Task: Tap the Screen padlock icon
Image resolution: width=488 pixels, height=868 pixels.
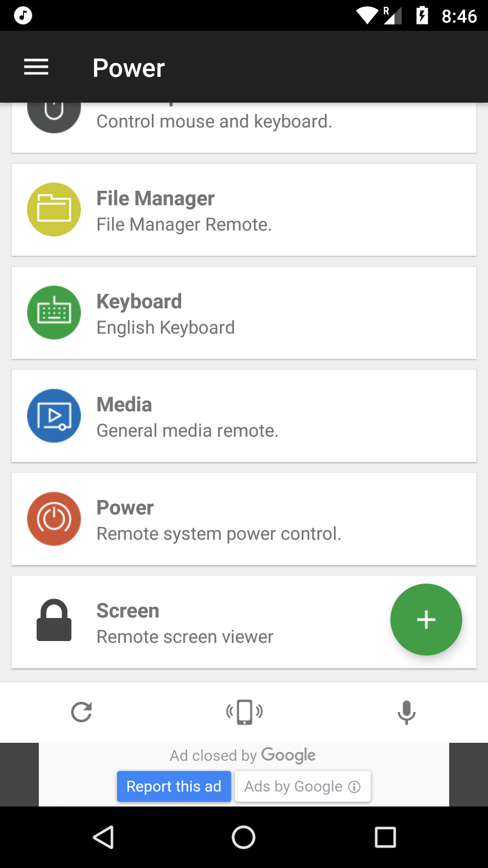Action: (x=54, y=620)
